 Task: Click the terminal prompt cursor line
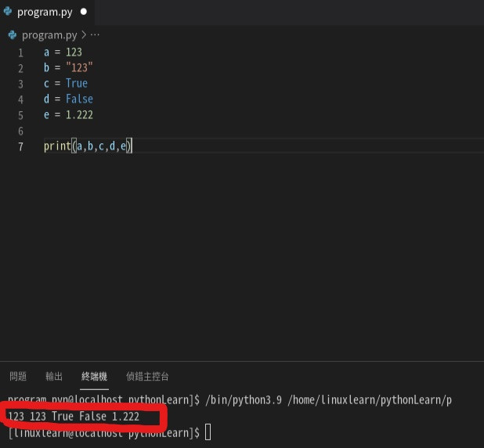pyautogui.click(x=110, y=432)
